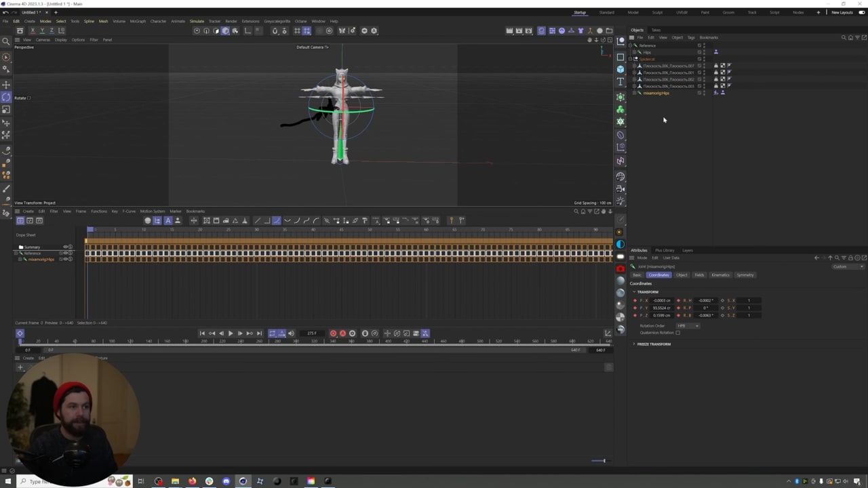
Task: Add a Cube primitive from palette
Action: pos(620,69)
